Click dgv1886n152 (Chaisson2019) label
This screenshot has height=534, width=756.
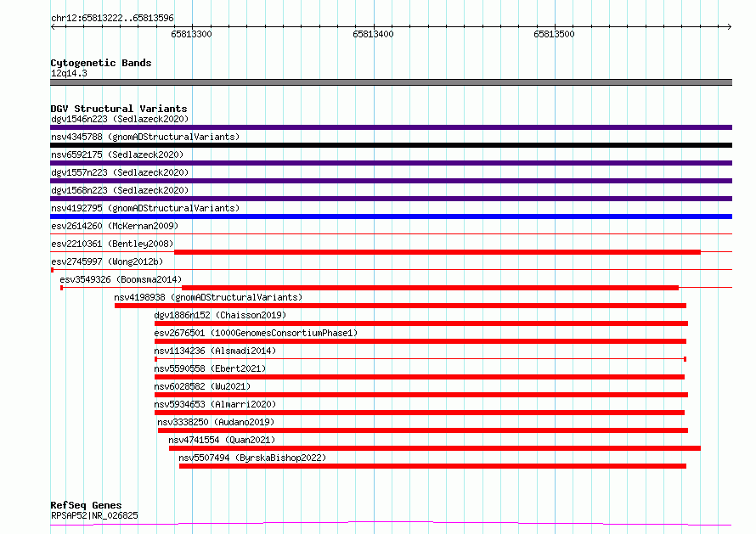click(x=220, y=315)
